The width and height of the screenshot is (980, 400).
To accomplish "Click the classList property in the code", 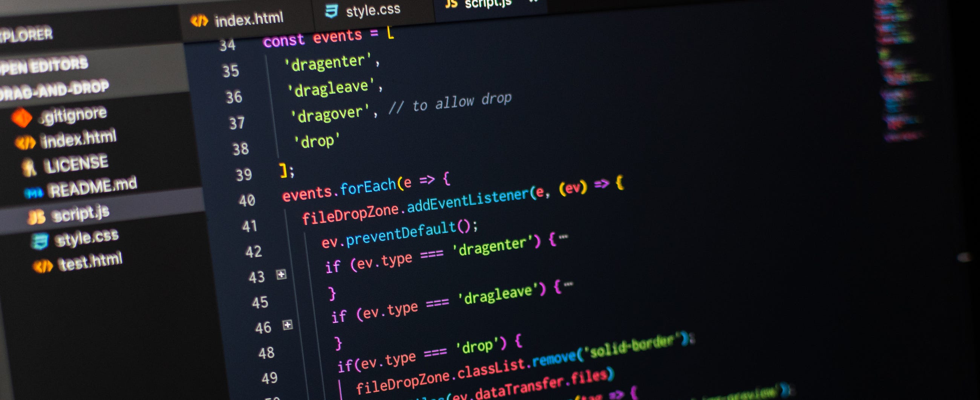I will [x=492, y=370].
